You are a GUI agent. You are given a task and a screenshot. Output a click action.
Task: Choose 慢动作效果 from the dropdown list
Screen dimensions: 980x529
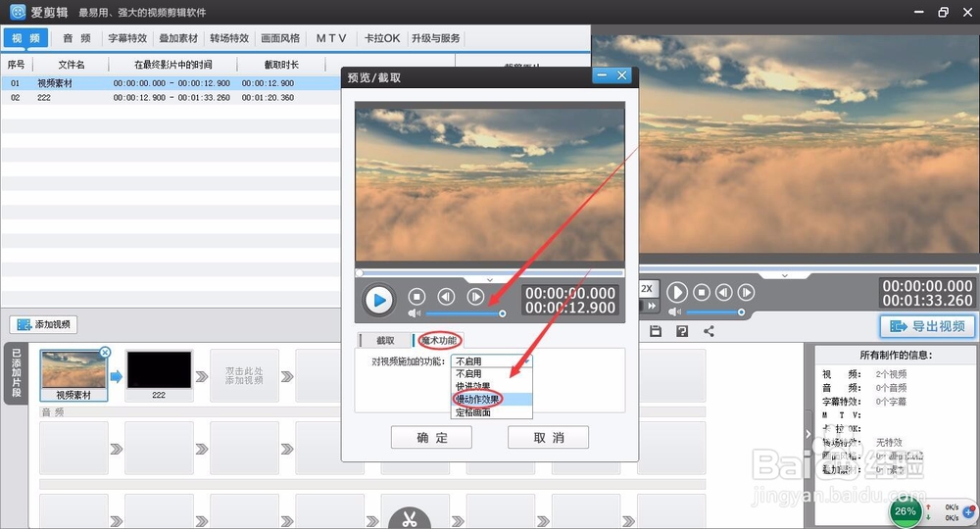coord(491,399)
